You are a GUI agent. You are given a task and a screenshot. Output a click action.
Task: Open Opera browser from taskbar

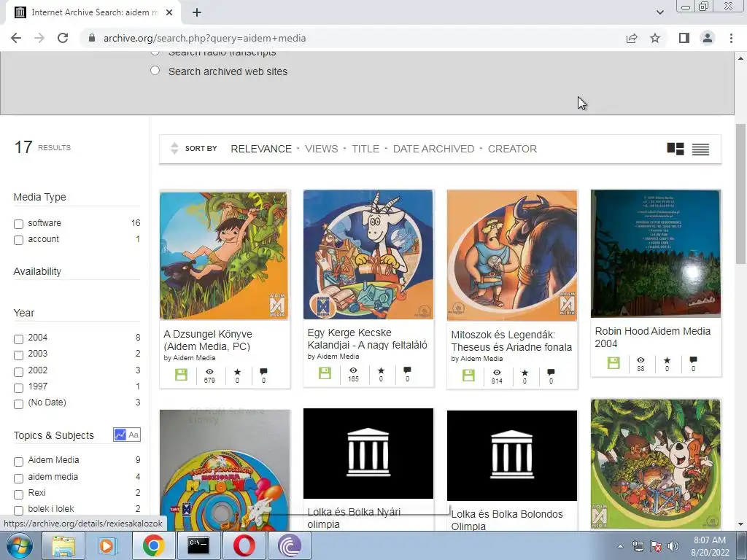[244, 545]
